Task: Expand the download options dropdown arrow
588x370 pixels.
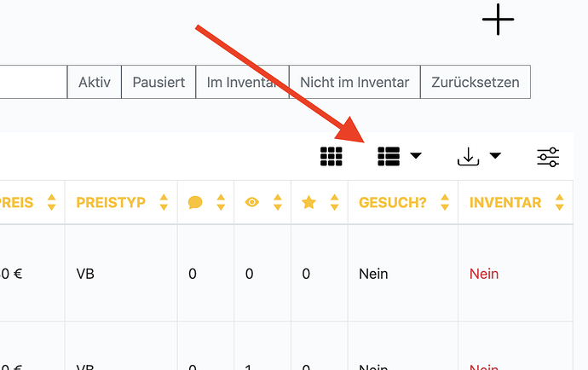Action: (x=495, y=156)
